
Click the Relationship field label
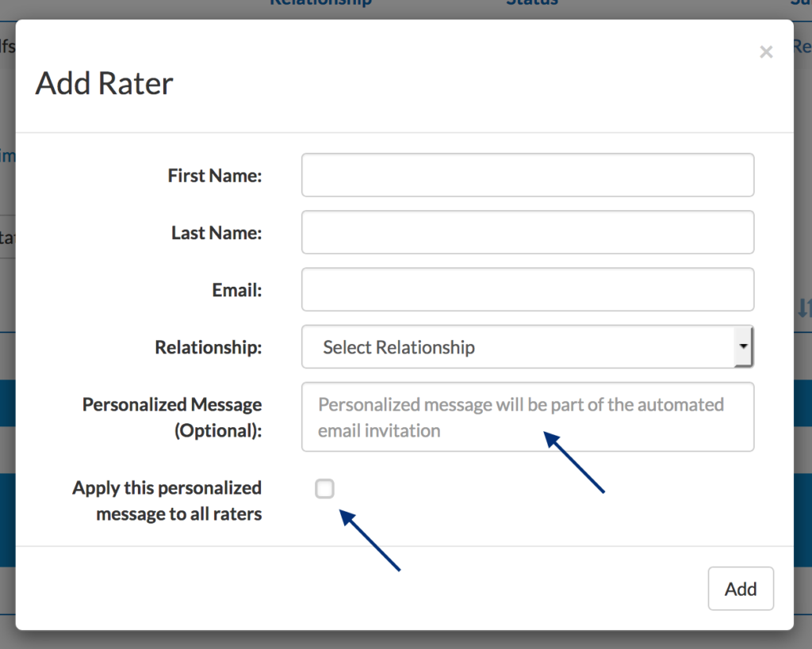[209, 347]
